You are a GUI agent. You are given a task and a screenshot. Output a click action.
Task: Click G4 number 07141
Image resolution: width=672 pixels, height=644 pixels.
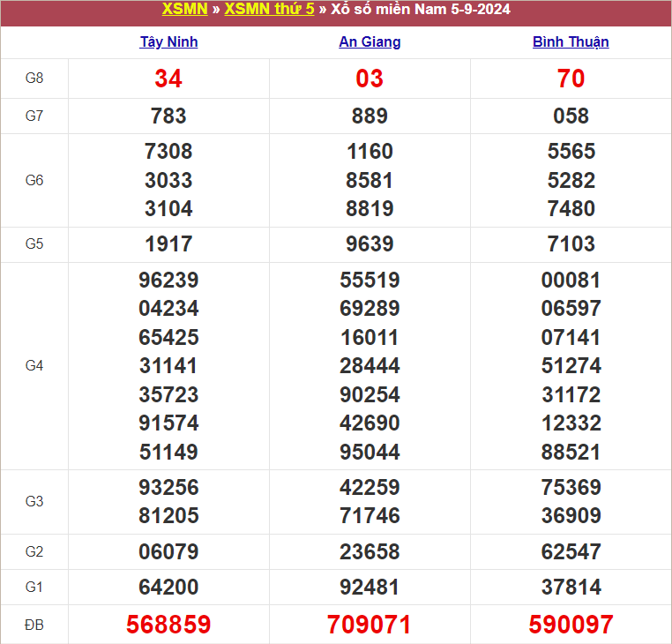571,337
